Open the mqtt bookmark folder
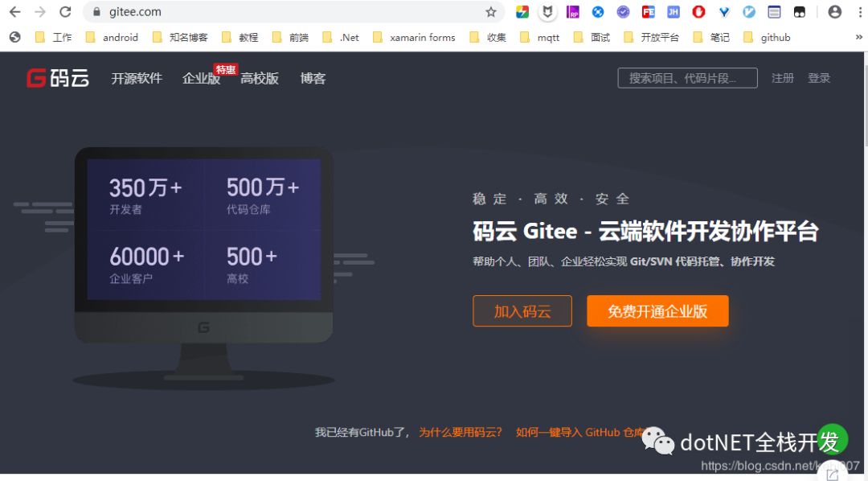The width and height of the screenshot is (868, 481). [540, 37]
